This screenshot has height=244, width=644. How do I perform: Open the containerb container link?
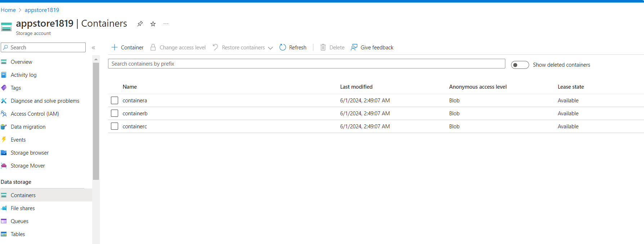tap(135, 114)
